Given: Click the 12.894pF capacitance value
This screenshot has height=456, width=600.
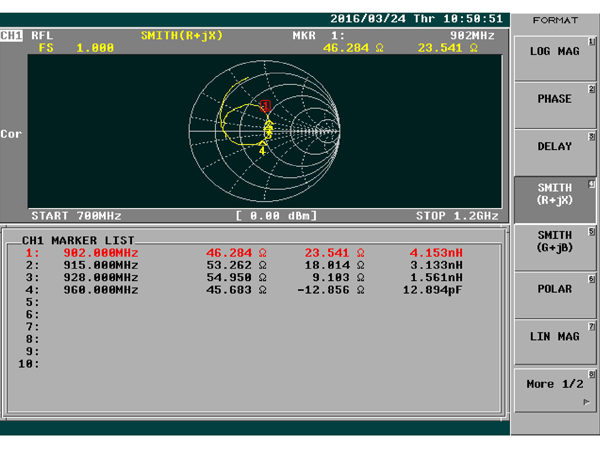Looking at the screenshot, I should [432, 290].
